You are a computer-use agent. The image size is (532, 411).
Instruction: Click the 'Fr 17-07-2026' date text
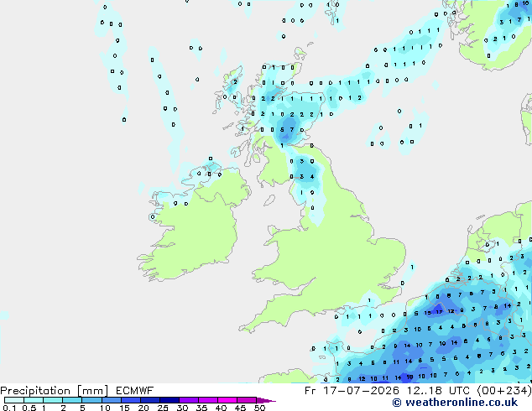click(x=352, y=391)
